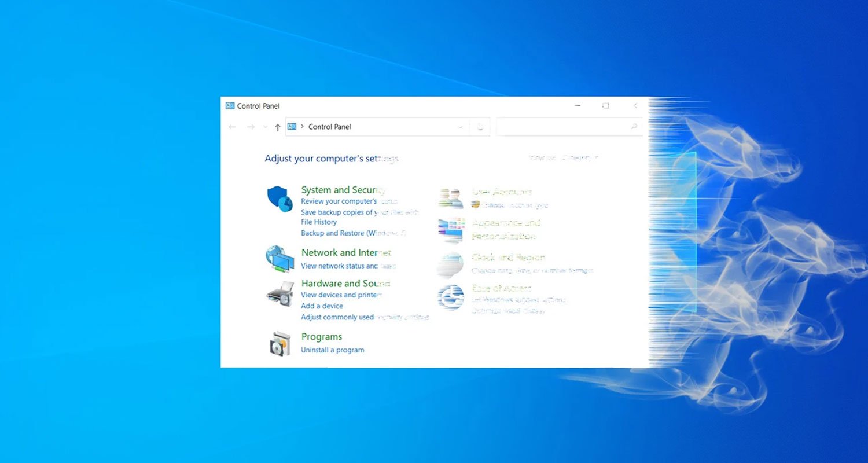This screenshot has height=463, width=868.
Task: Click the User Accounts people icon
Action: pos(451,197)
